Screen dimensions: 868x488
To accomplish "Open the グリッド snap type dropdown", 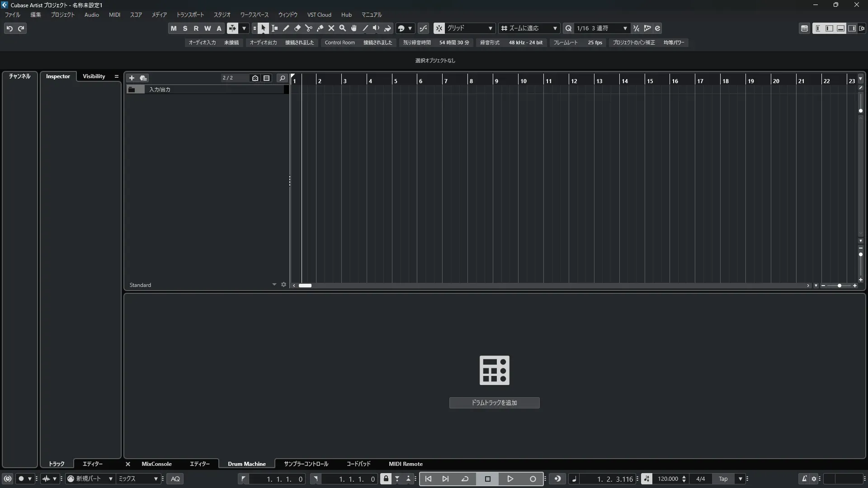I will pos(470,28).
